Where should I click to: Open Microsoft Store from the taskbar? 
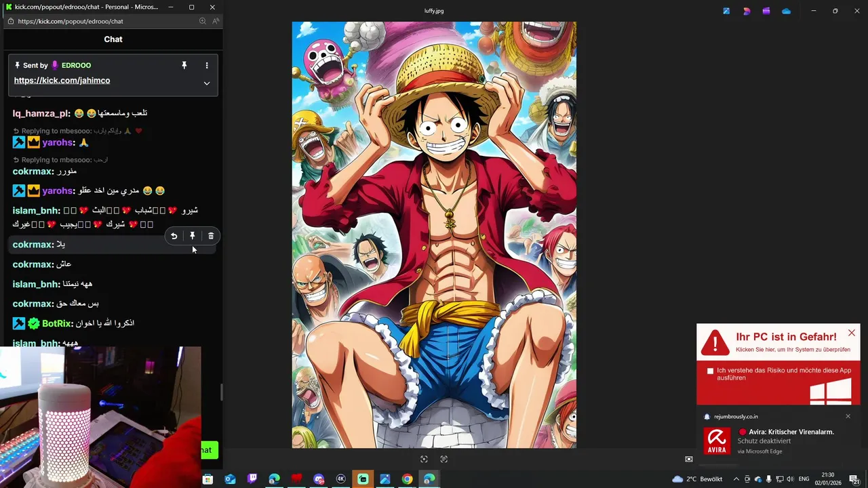coord(208,479)
